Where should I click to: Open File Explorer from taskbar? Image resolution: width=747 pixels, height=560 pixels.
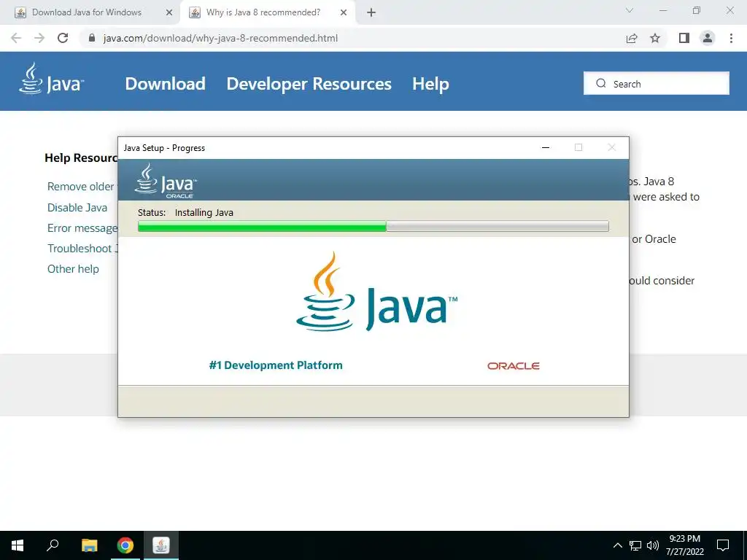pyautogui.click(x=89, y=545)
